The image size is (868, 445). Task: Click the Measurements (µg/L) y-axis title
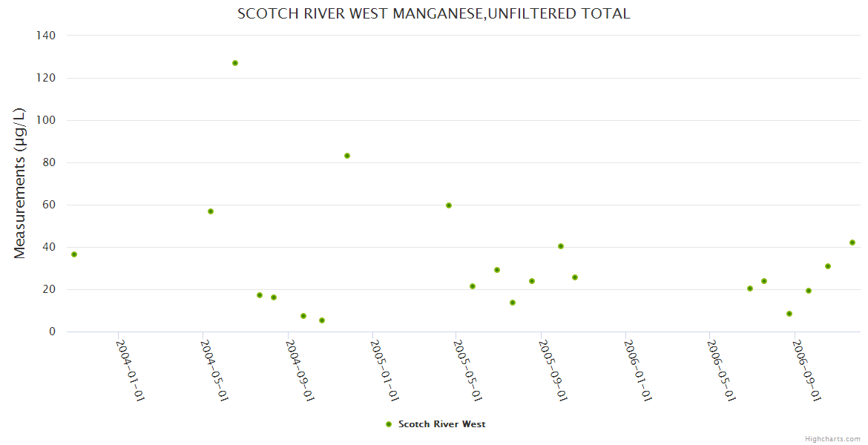[20, 183]
